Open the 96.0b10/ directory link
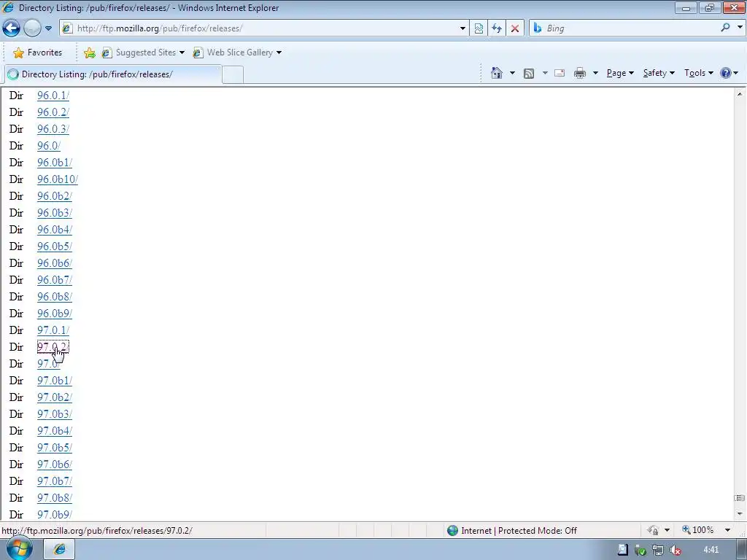Viewport: 747px width, 560px height. coord(57,179)
